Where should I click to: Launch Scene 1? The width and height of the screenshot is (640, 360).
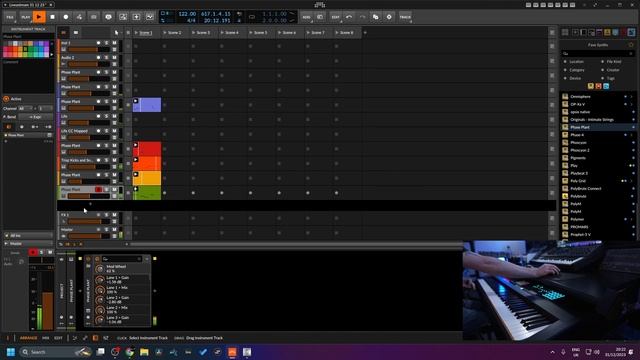(136, 33)
